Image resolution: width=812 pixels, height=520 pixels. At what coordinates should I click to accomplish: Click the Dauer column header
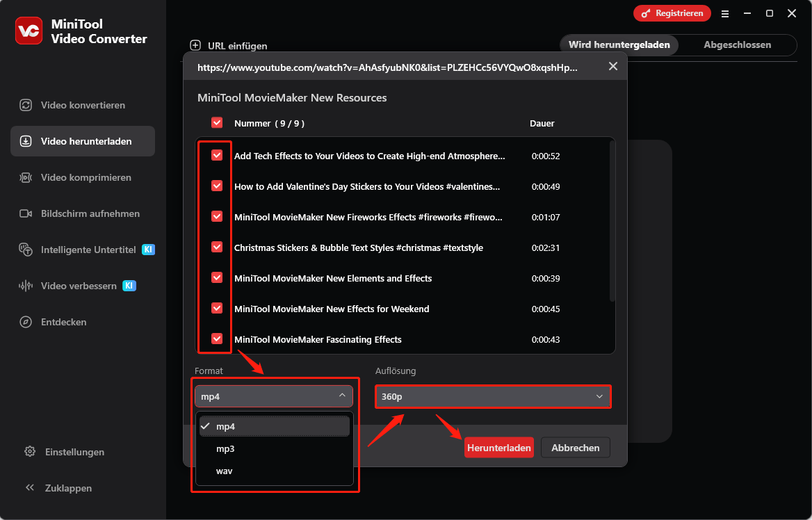[542, 123]
